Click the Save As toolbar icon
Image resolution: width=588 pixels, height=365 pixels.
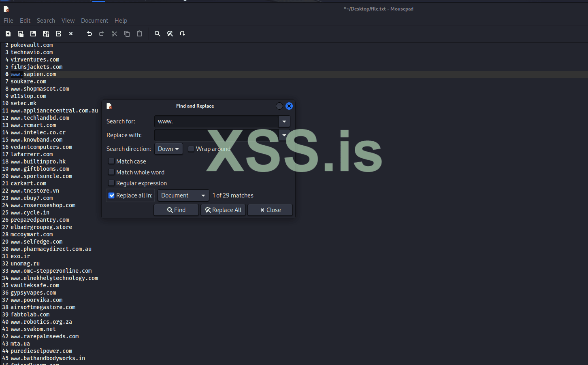(x=46, y=34)
